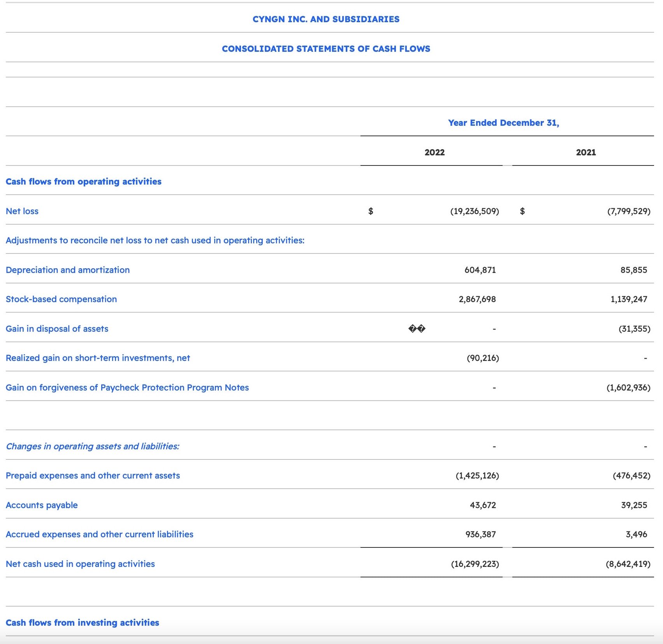Image resolution: width=663 pixels, height=644 pixels.
Task: Click Changes in operating assets and liabilities
Action: point(93,446)
